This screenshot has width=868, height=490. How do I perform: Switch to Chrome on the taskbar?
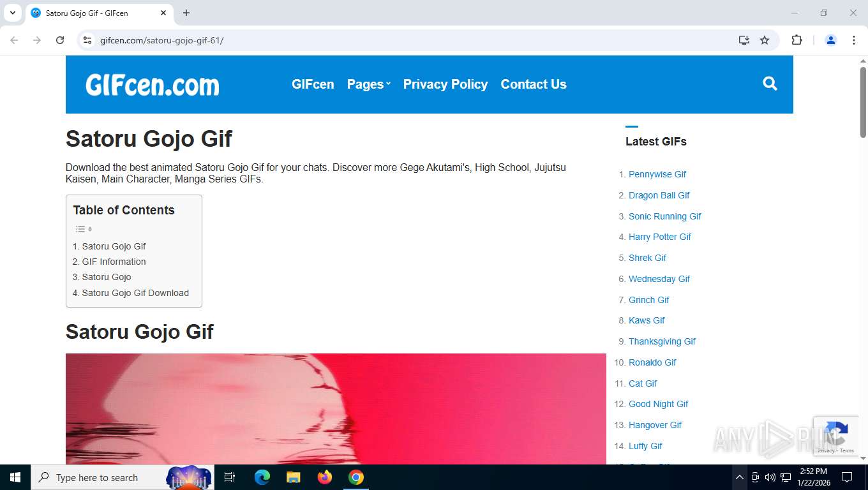coord(356,477)
